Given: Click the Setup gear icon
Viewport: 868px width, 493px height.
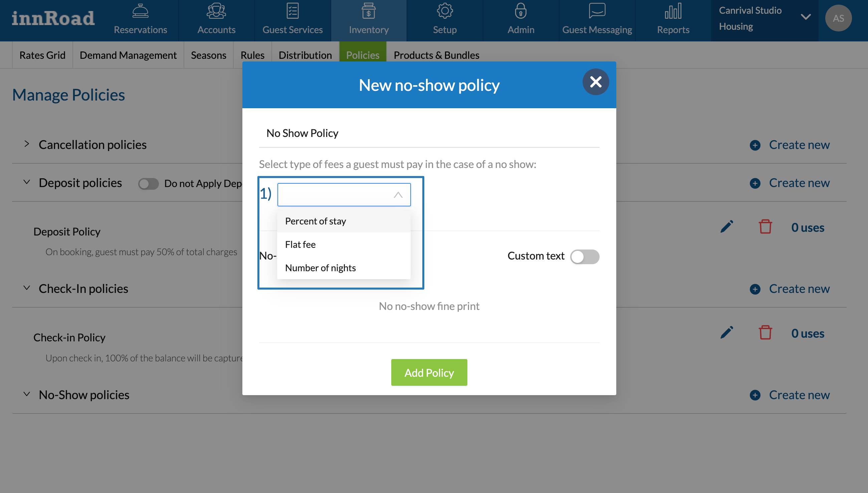Looking at the screenshot, I should [445, 11].
